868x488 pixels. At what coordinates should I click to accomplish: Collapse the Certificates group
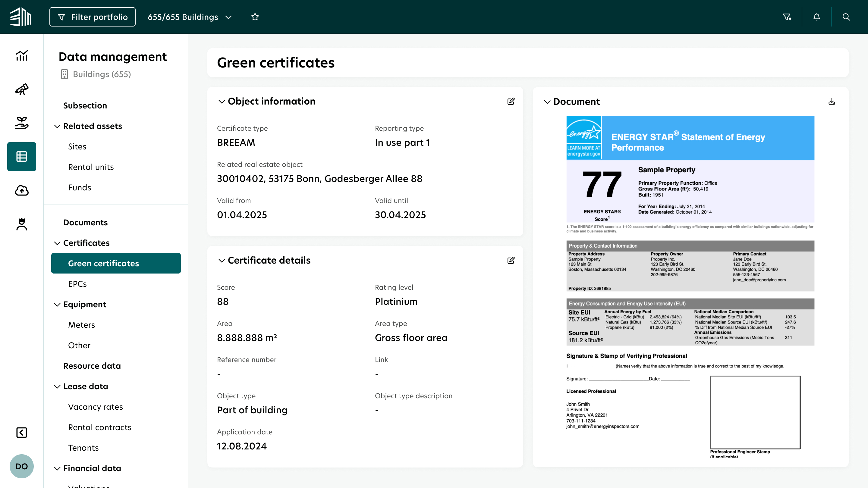pos(57,243)
